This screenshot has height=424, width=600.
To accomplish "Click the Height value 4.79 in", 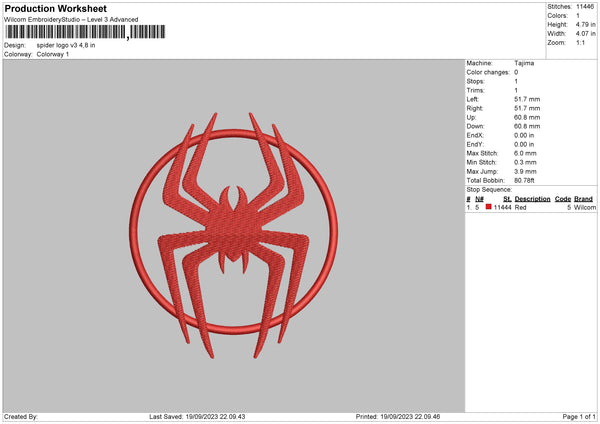I will click(585, 24).
